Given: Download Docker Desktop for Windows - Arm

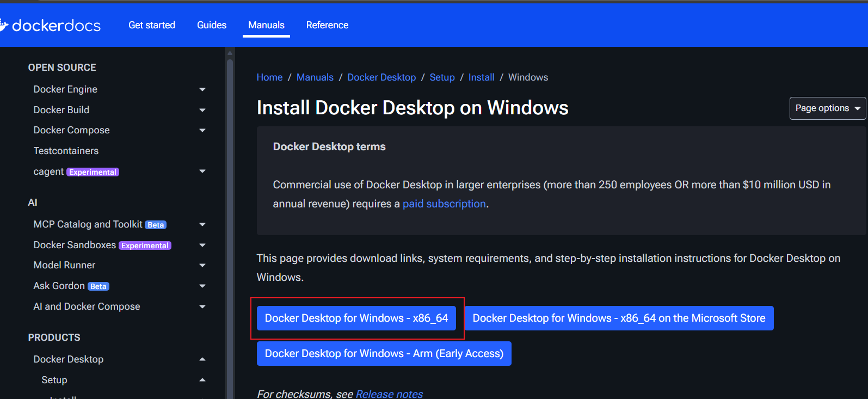Looking at the screenshot, I should point(384,353).
